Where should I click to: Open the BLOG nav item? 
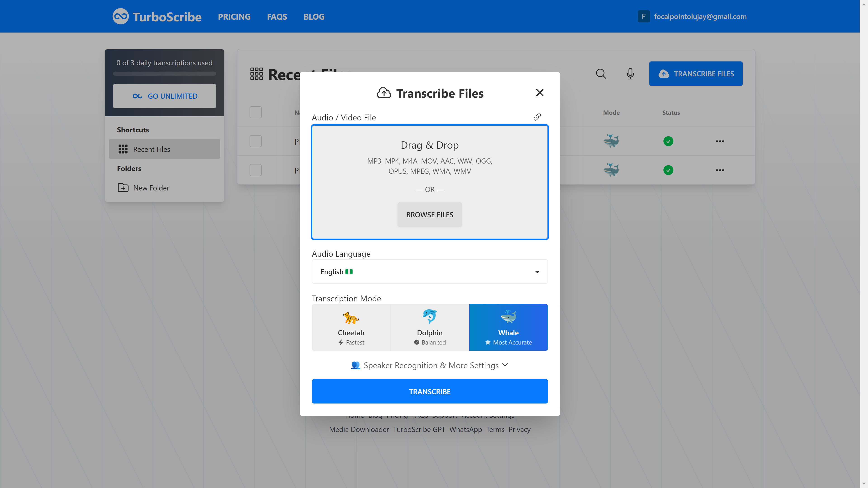[314, 16]
